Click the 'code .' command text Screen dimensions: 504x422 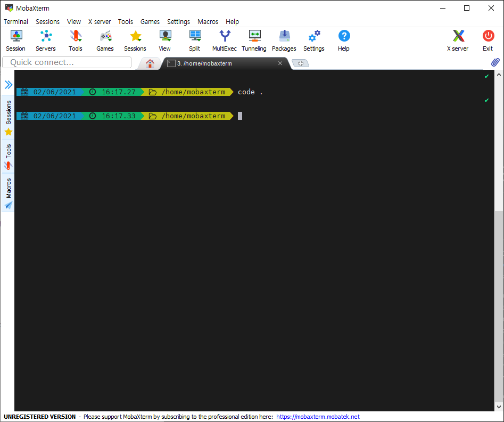pos(250,92)
